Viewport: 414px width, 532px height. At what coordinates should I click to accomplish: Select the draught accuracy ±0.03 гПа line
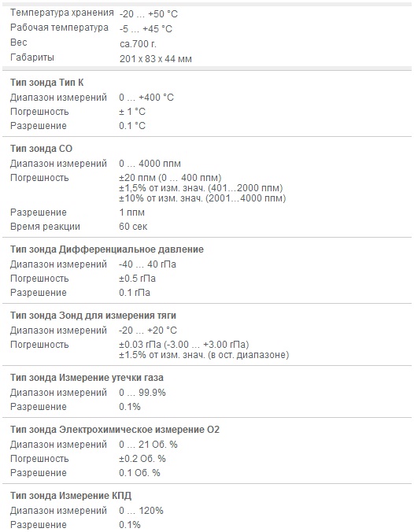point(184,345)
